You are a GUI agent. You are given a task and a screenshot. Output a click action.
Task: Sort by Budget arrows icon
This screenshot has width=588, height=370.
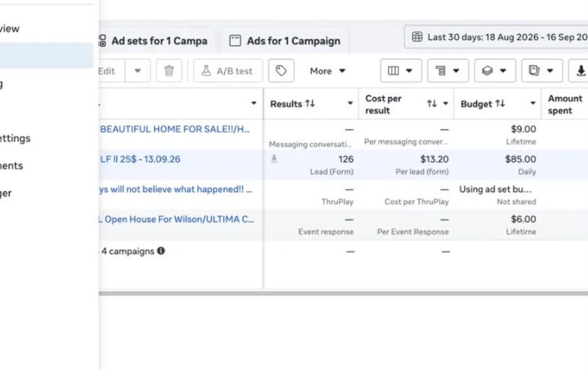coord(500,104)
